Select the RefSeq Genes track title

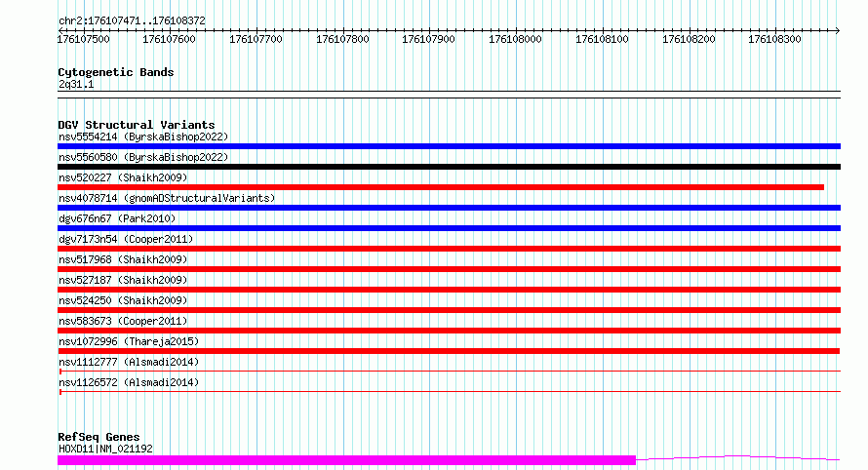99,437
